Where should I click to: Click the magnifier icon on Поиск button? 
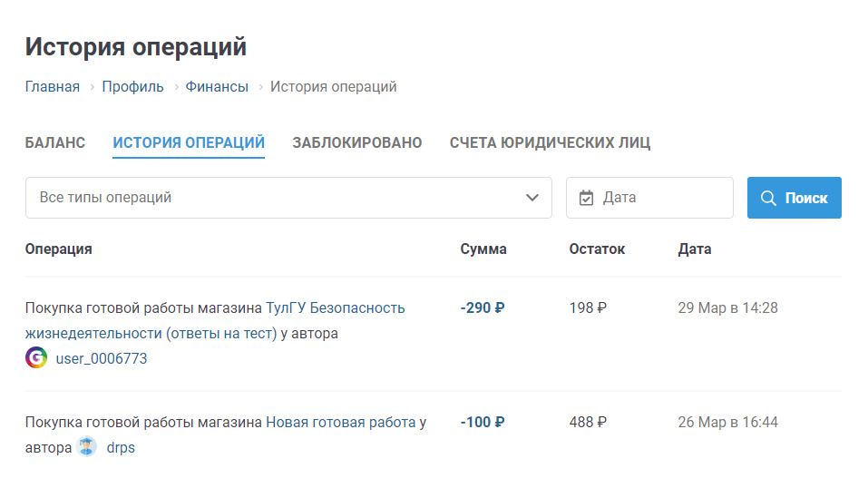pyautogui.click(x=768, y=198)
